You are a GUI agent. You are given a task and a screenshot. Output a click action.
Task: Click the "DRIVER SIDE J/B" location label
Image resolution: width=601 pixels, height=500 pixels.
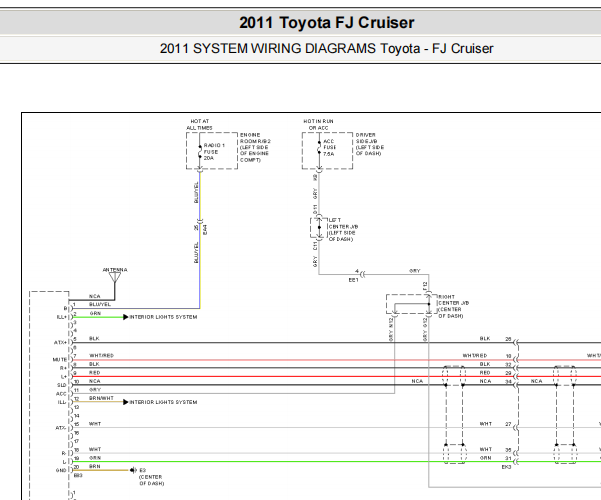point(370,144)
